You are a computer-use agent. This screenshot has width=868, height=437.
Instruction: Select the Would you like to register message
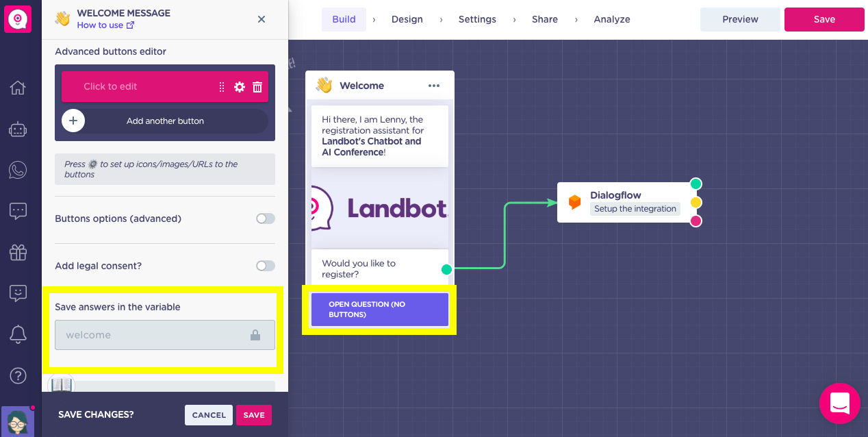point(380,267)
